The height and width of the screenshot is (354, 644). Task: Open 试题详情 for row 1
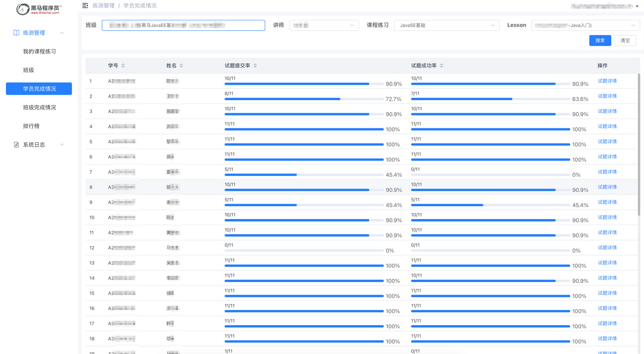(x=607, y=81)
